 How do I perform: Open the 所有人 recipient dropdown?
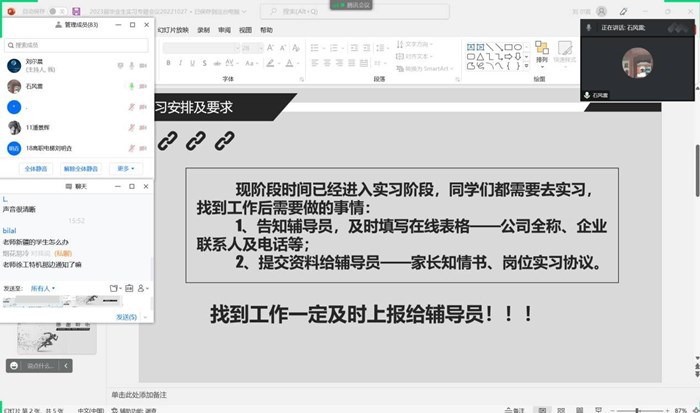42,288
